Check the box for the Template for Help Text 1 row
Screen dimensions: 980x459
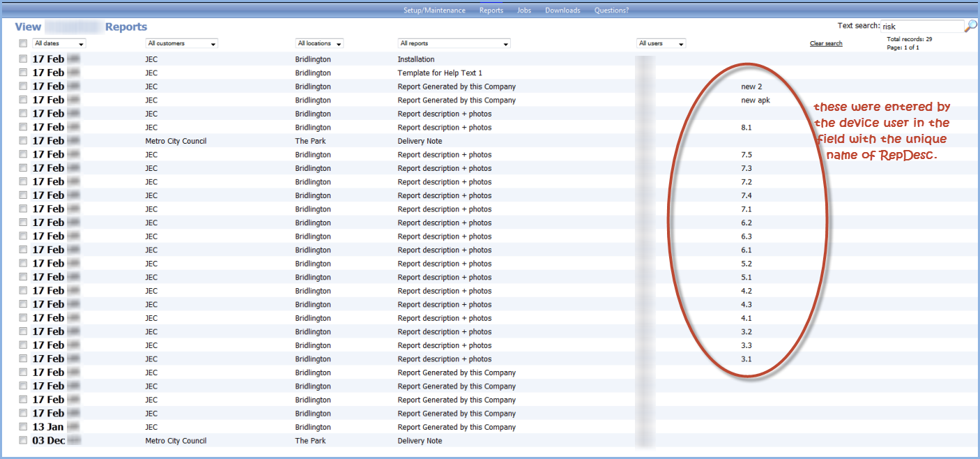pos(23,73)
